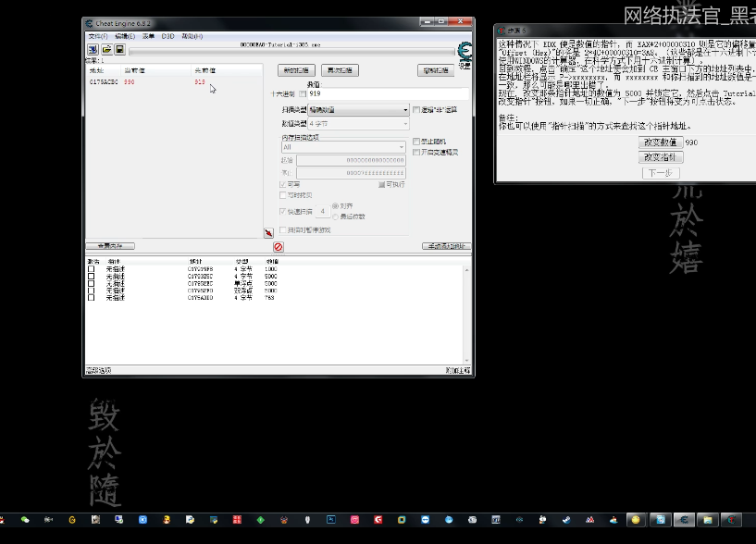Activate the 4 字节 entry with value 1000
This screenshot has height=544, width=756.
pos(91,269)
